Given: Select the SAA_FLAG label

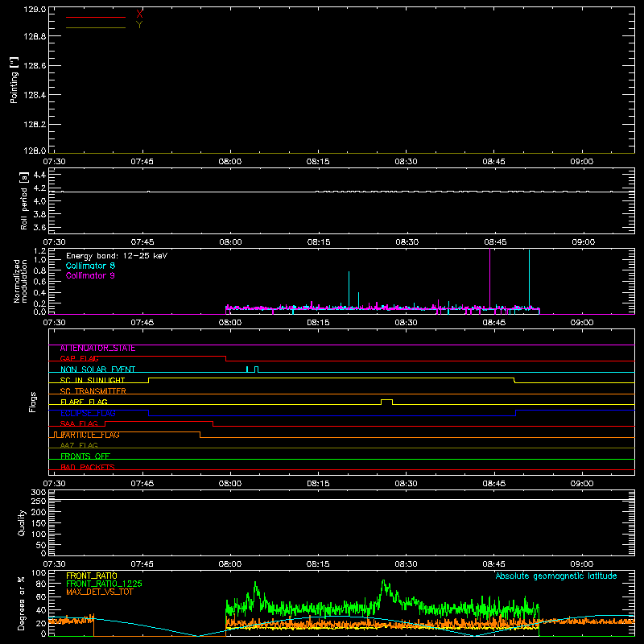Looking at the screenshot, I should click(79, 423).
